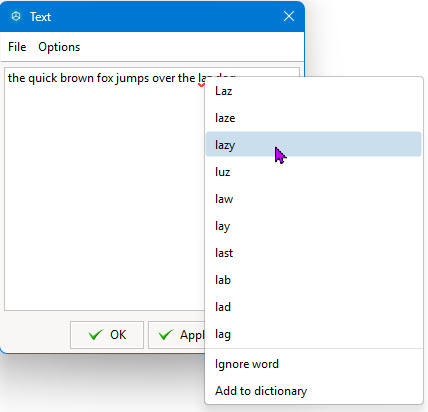
Task: Choose the 'lad' suggestion
Action: tap(313, 307)
